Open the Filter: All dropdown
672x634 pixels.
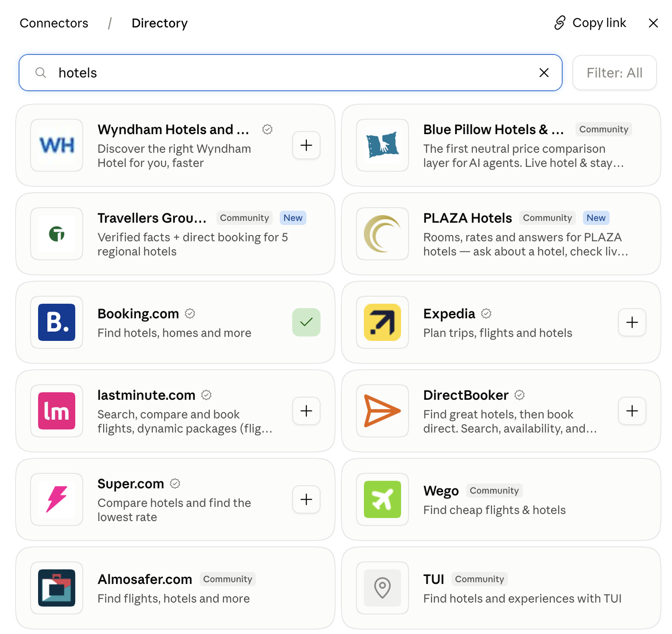tap(614, 73)
